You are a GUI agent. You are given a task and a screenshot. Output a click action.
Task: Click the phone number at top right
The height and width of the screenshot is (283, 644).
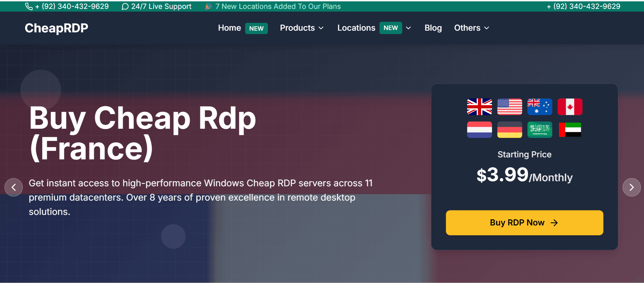(583, 6)
